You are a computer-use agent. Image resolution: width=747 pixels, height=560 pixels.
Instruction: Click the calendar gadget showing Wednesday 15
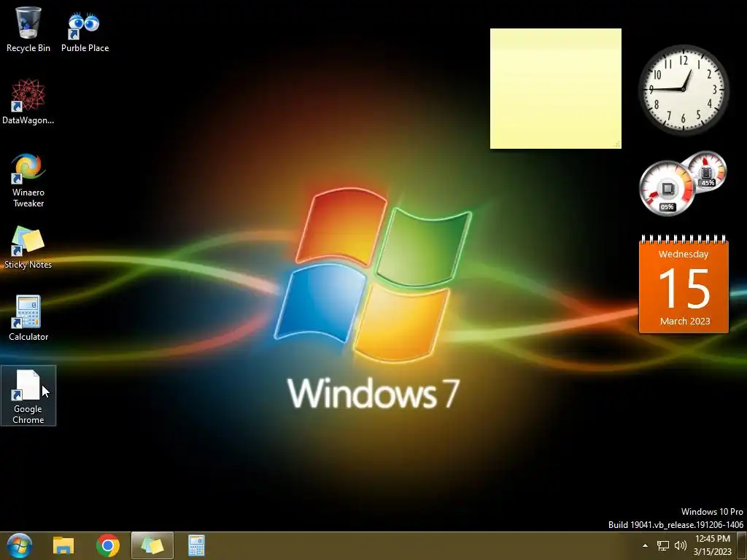tap(684, 284)
